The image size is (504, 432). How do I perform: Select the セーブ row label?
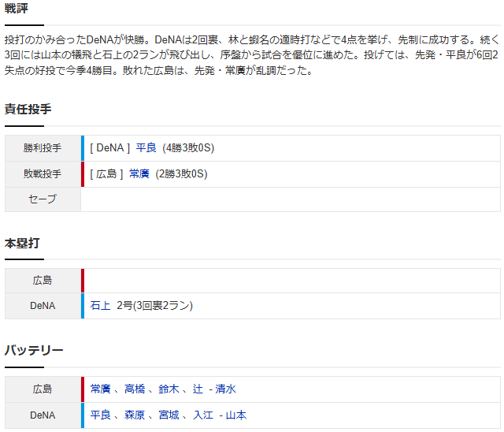point(43,199)
